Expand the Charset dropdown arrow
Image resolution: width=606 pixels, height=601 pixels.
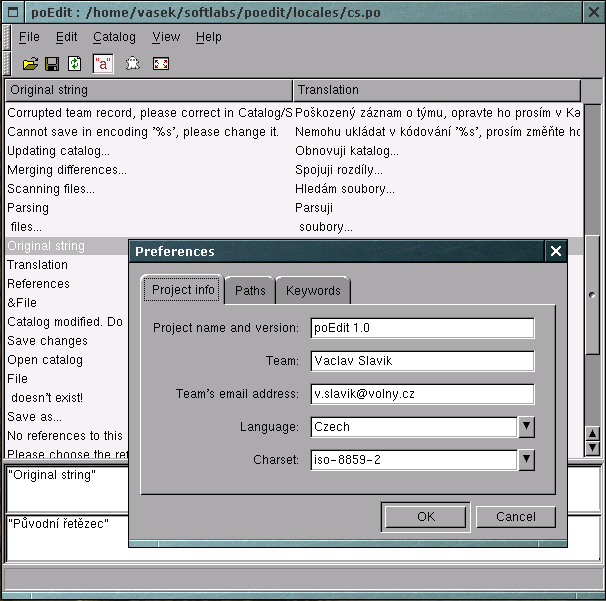pyautogui.click(x=526, y=460)
